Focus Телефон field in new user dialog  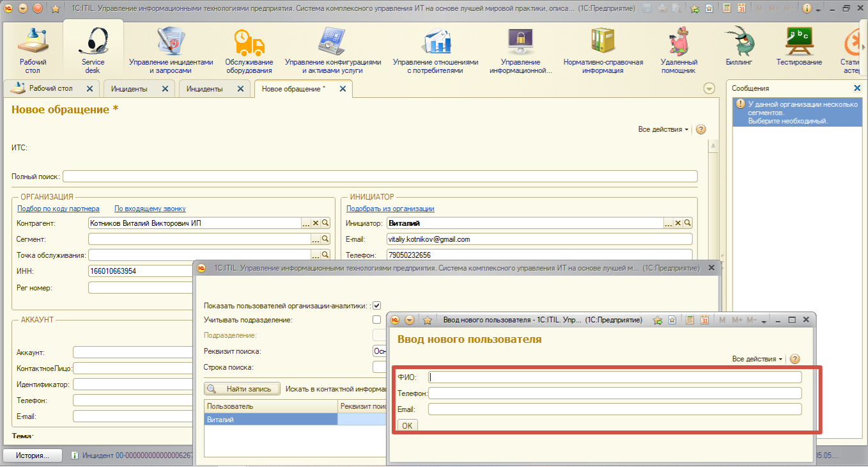615,393
